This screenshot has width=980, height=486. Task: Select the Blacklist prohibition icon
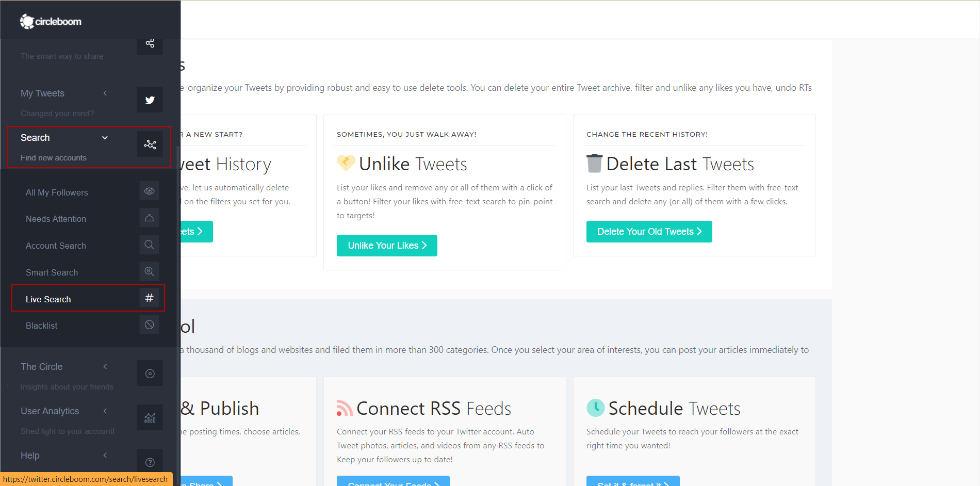pyautogui.click(x=149, y=325)
